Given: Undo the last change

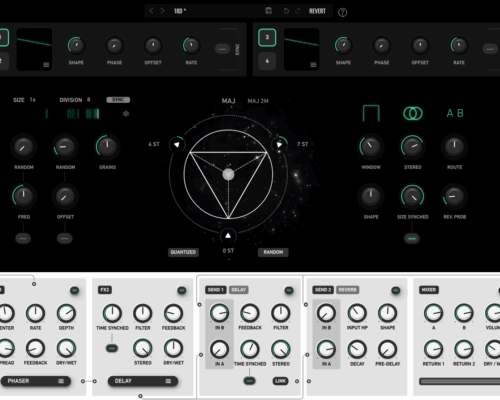Looking at the screenshot, I should tap(286, 11).
